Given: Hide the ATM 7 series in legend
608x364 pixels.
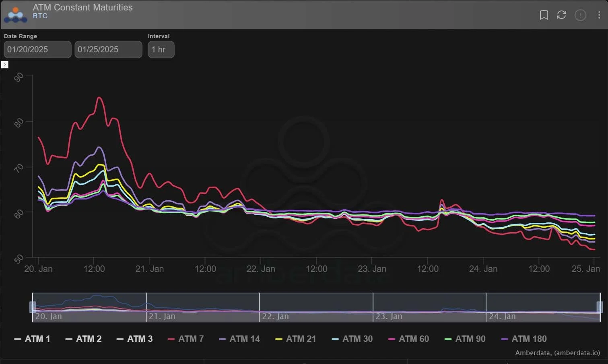Looking at the screenshot, I should pyautogui.click(x=185, y=339).
